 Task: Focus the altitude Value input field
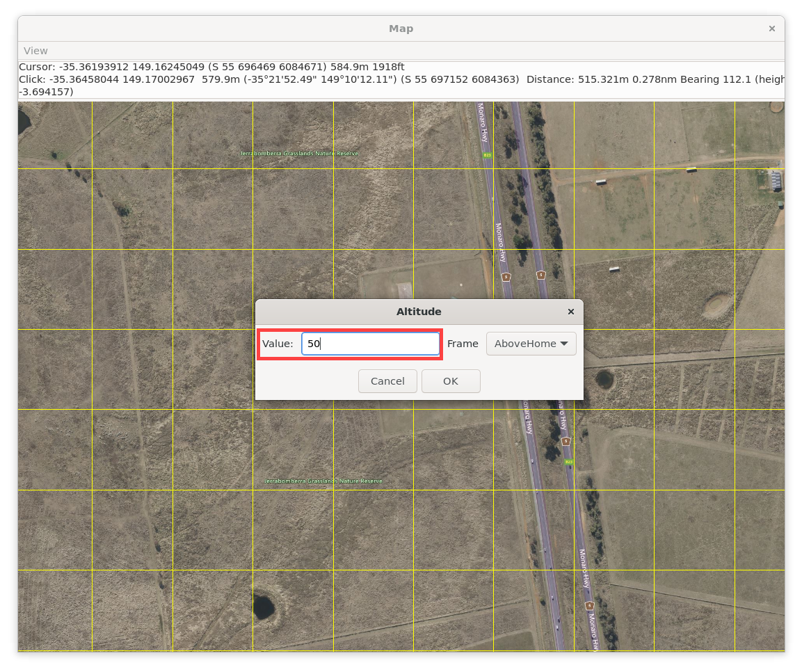370,344
